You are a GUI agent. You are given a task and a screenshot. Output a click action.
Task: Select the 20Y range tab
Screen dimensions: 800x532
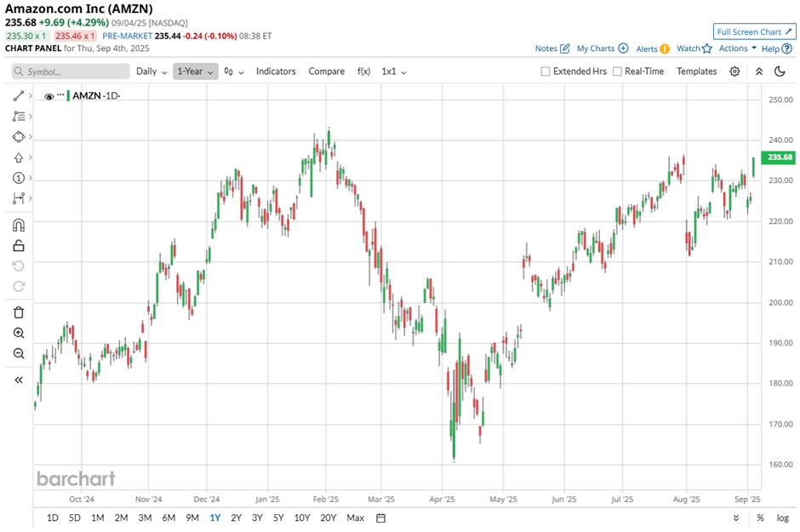coord(328,518)
